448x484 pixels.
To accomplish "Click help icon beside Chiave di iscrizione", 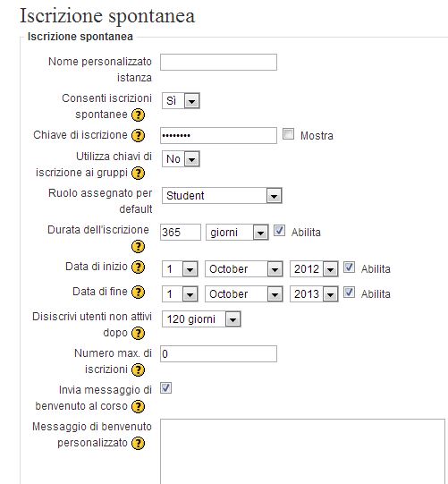I will pos(138,135).
